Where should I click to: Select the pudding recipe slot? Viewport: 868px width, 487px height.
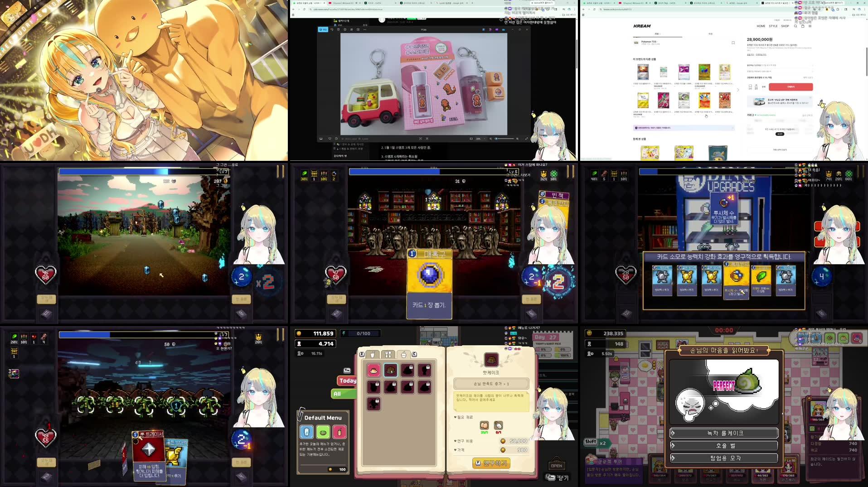coord(373,370)
